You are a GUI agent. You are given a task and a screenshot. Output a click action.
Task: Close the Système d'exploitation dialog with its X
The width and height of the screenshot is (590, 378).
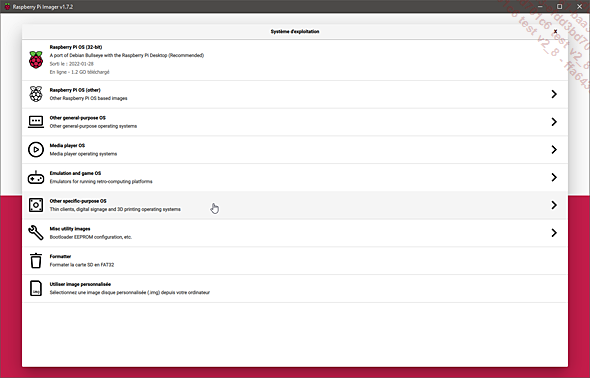tap(555, 32)
